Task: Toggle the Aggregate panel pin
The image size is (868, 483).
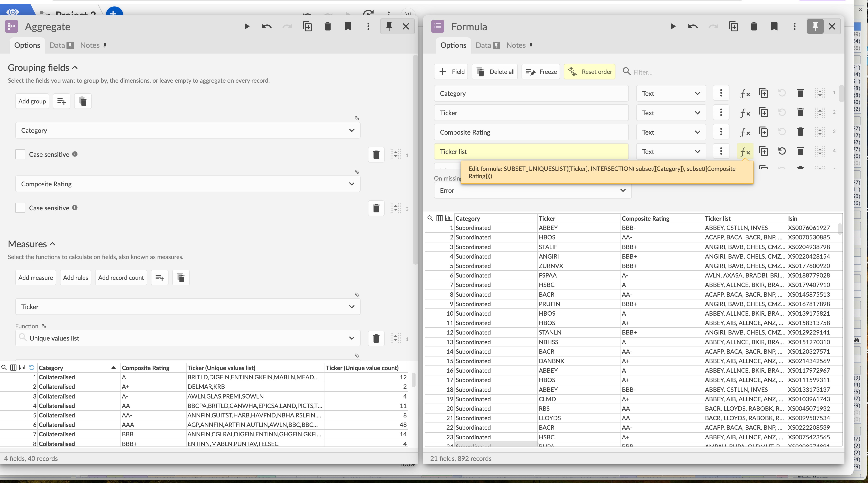Action: tap(389, 26)
